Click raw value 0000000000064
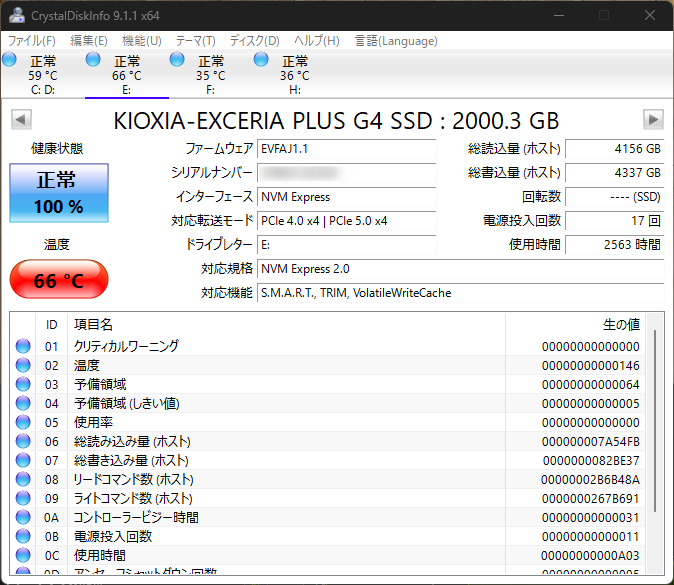The width and height of the screenshot is (674, 585). pyautogui.click(x=591, y=384)
